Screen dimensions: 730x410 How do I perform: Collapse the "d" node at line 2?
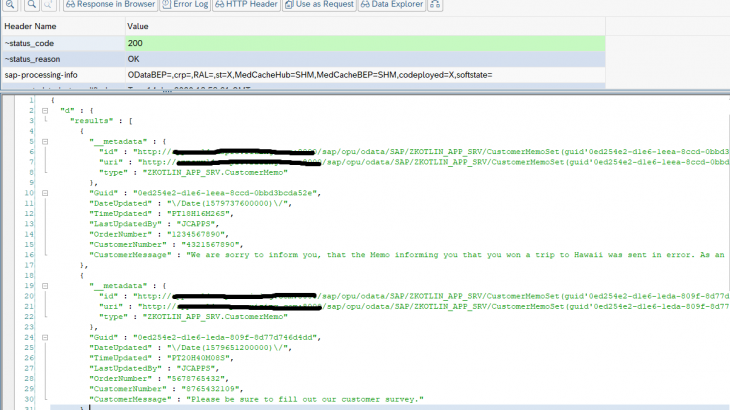pyautogui.click(x=47, y=108)
